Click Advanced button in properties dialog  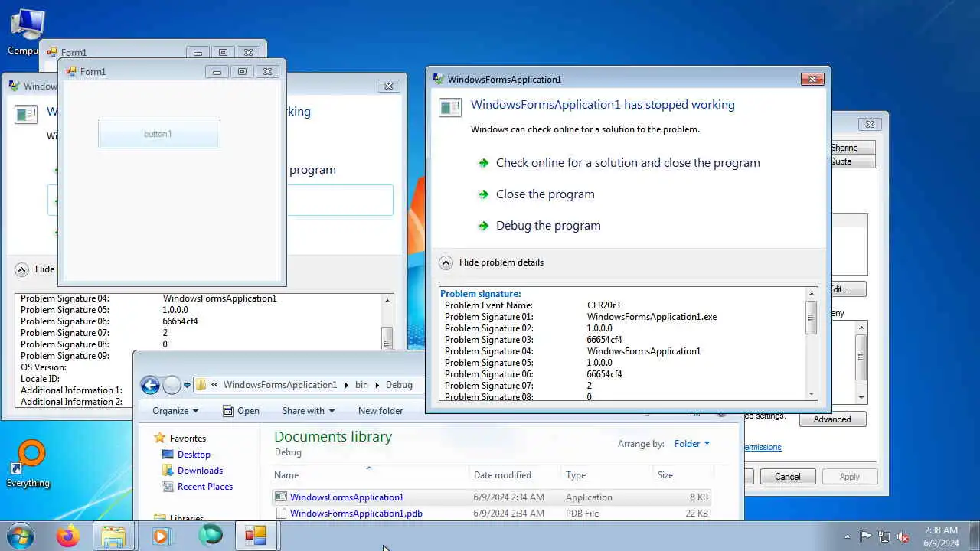[832, 419]
